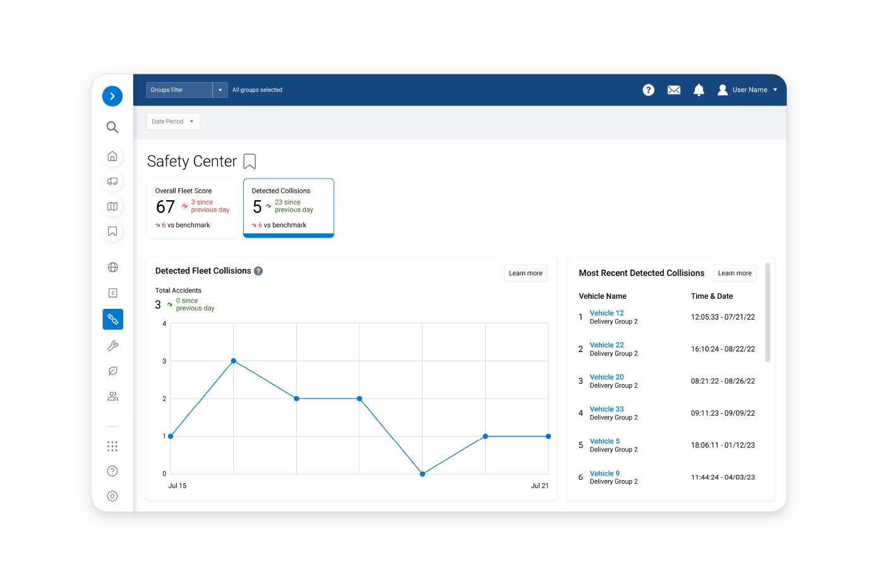Open notifications via the bell icon

point(699,90)
